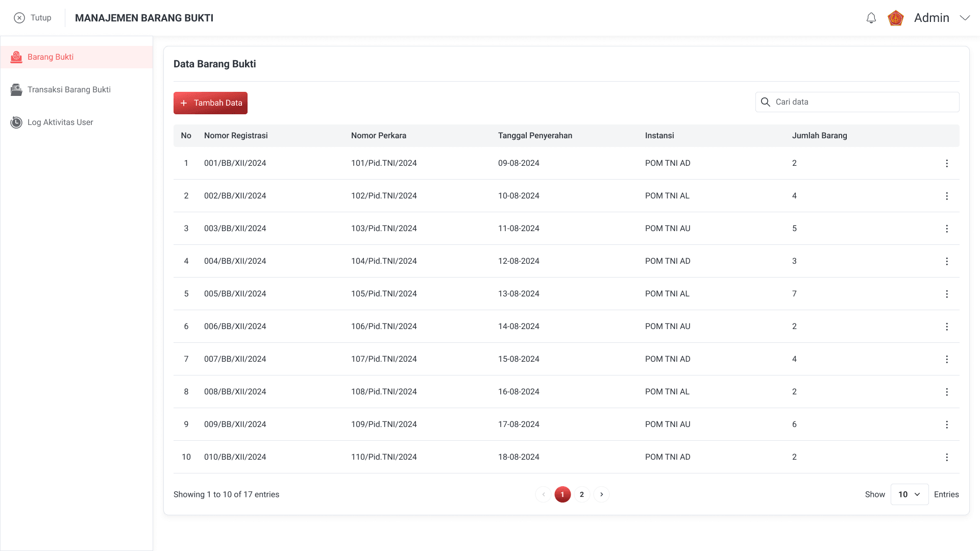
Task: Click the Transaksi Barang Bukti sidebar icon
Action: click(x=16, y=90)
